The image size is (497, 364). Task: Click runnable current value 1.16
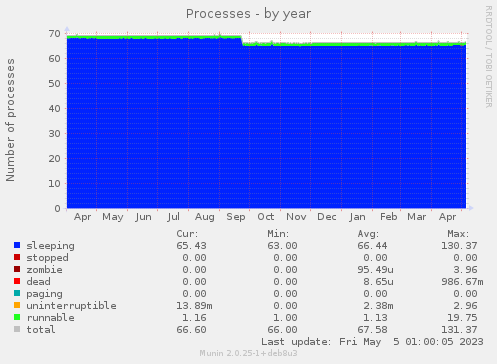point(194,318)
